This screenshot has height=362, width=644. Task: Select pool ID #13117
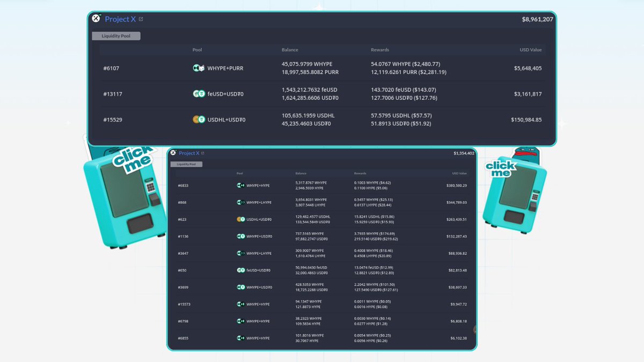pos(113,94)
